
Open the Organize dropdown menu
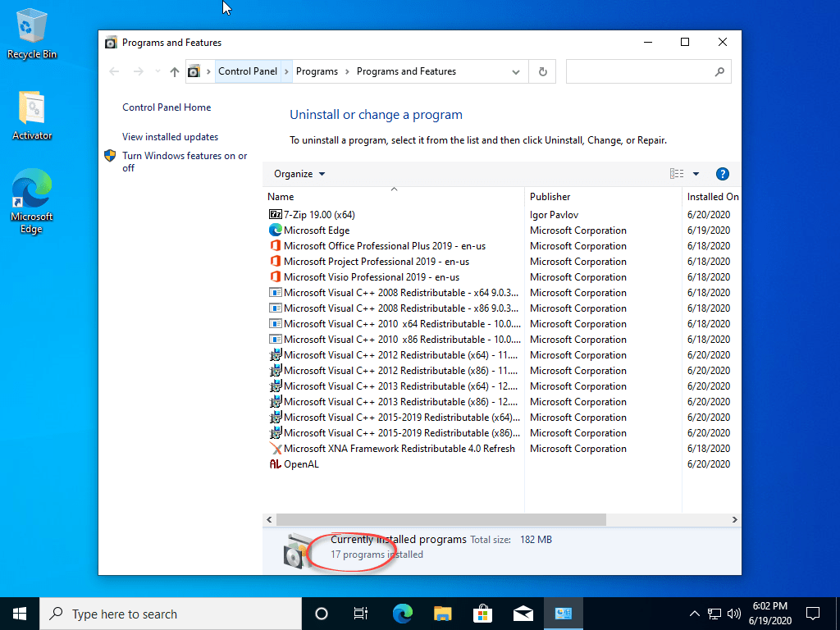pyautogui.click(x=299, y=174)
